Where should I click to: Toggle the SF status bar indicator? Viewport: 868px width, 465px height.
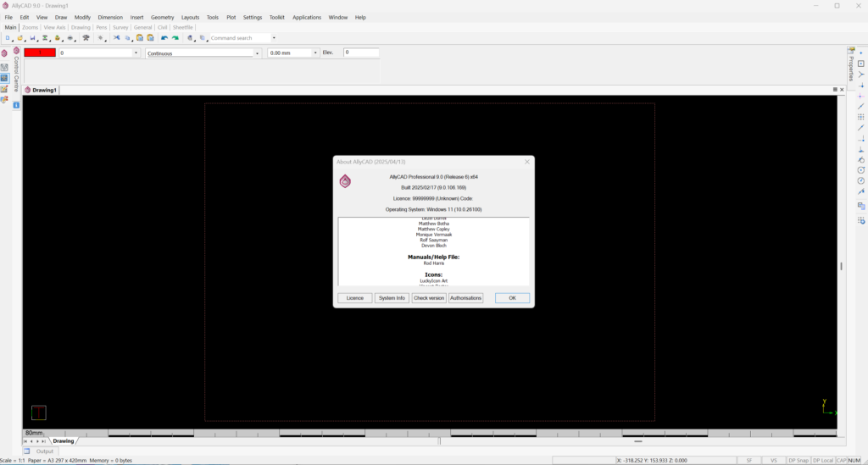(748, 460)
